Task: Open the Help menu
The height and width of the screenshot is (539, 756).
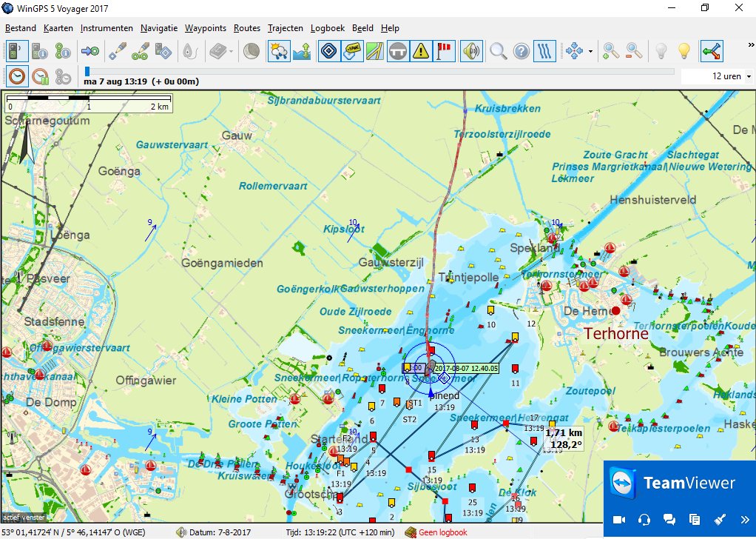Action: pos(390,28)
